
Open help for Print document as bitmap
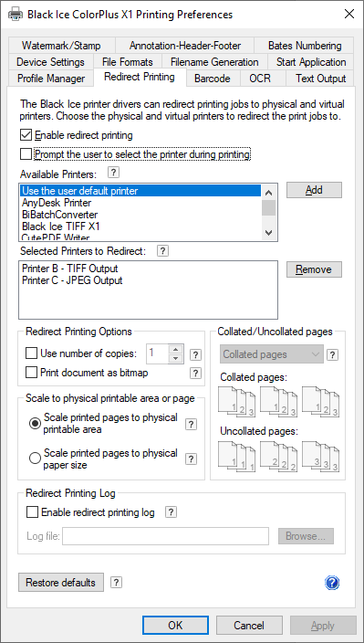(x=196, y=373)
